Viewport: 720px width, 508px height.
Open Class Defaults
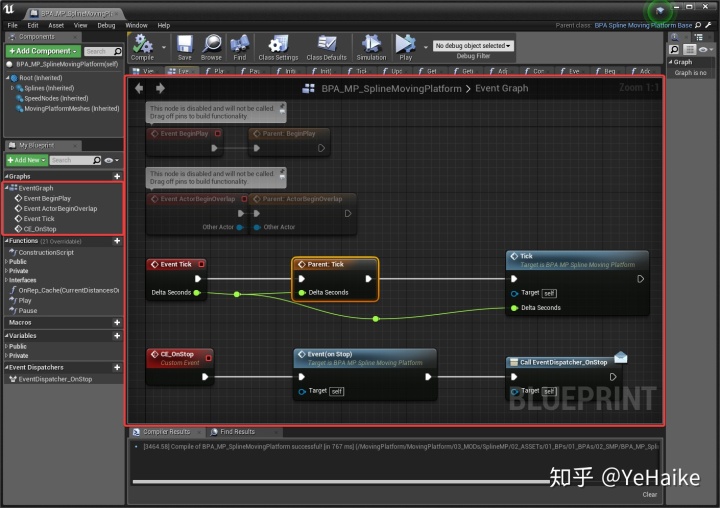(326, 47)
